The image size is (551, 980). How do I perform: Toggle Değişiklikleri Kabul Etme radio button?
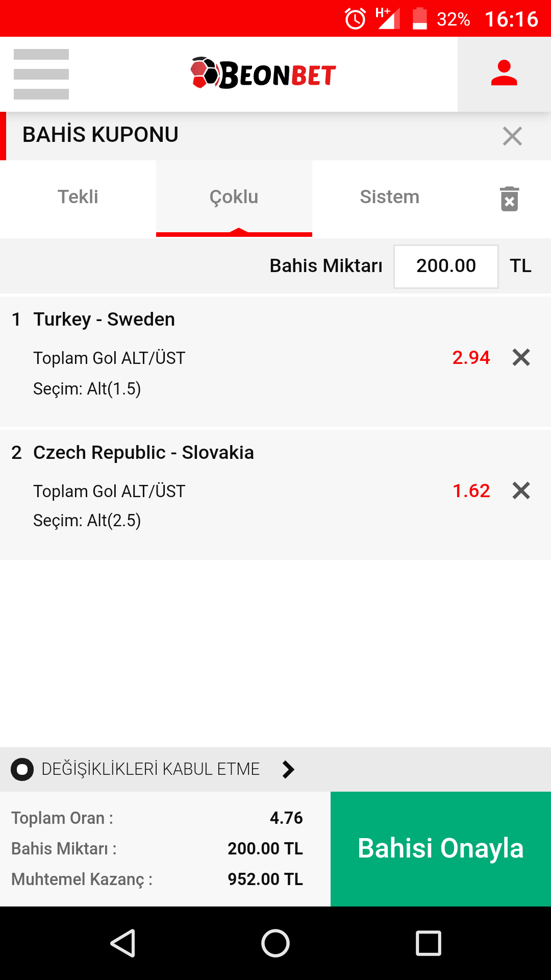click(x=22, y=769)
